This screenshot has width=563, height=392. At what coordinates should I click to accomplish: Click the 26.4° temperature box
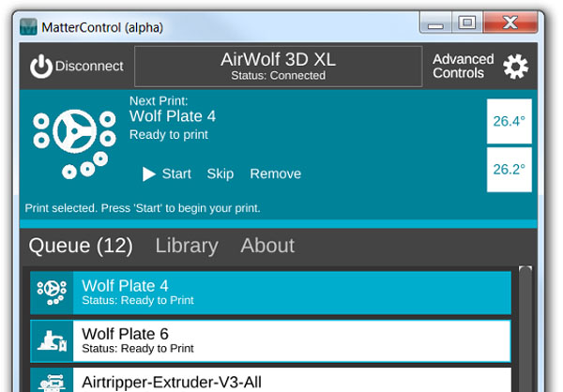tap(510, 121)
